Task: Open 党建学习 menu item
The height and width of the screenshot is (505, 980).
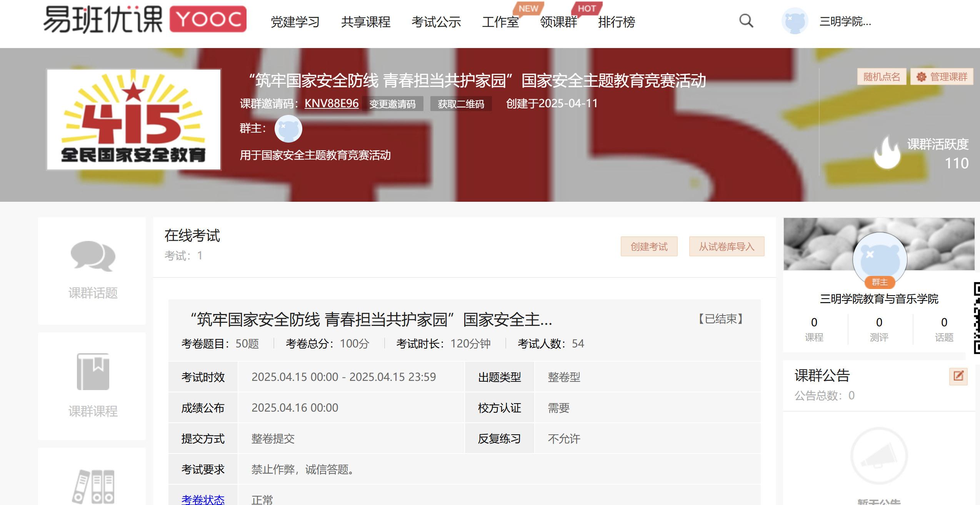Action: [x=295, y=22]
